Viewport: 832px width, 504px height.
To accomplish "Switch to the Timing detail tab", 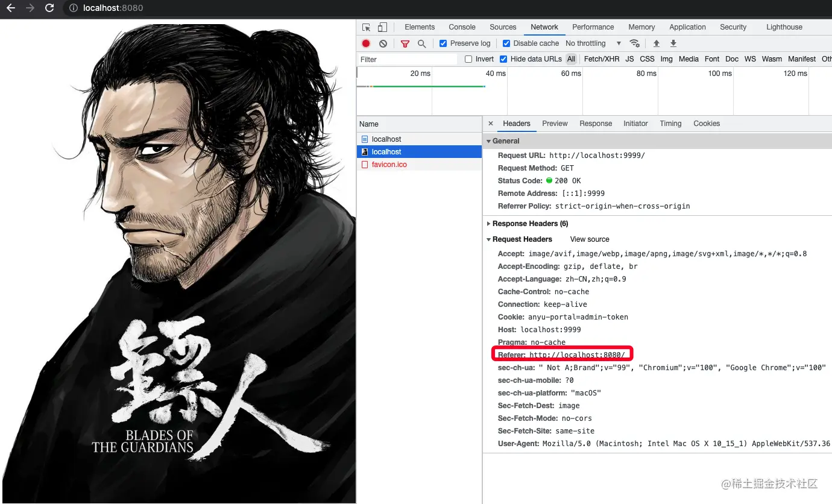I will 670,124.
